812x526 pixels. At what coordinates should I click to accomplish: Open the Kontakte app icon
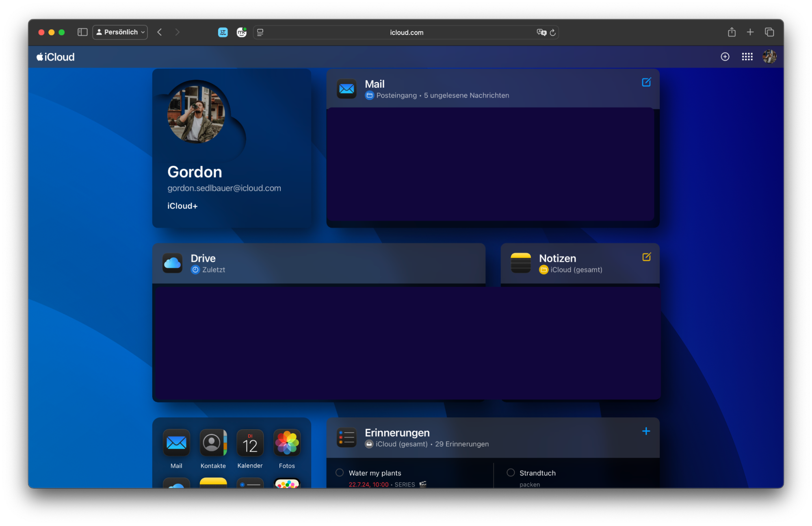(213, 443)
